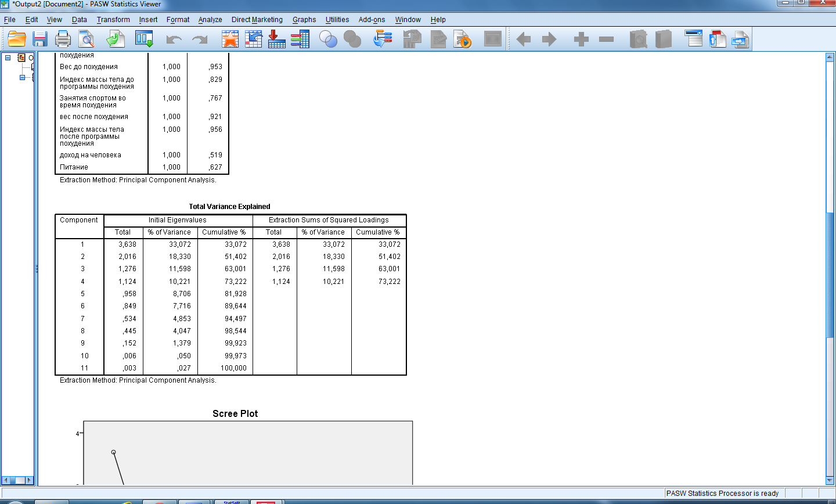
Task: Collapse the top-level Output node in outline
Action: pyautogui.click(x=8, y=57)
